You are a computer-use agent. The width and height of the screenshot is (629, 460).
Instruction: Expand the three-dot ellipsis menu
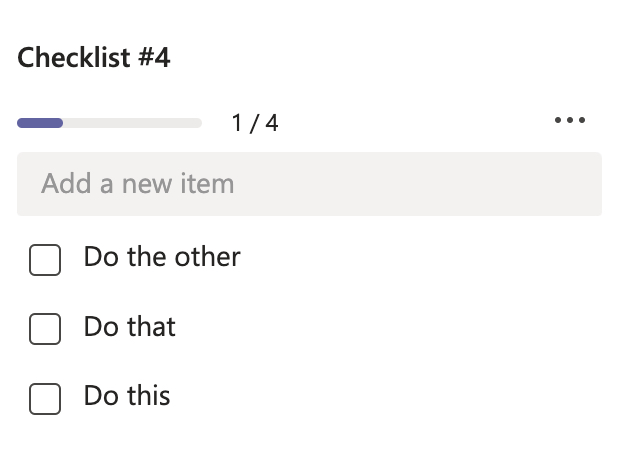[569, 121]
